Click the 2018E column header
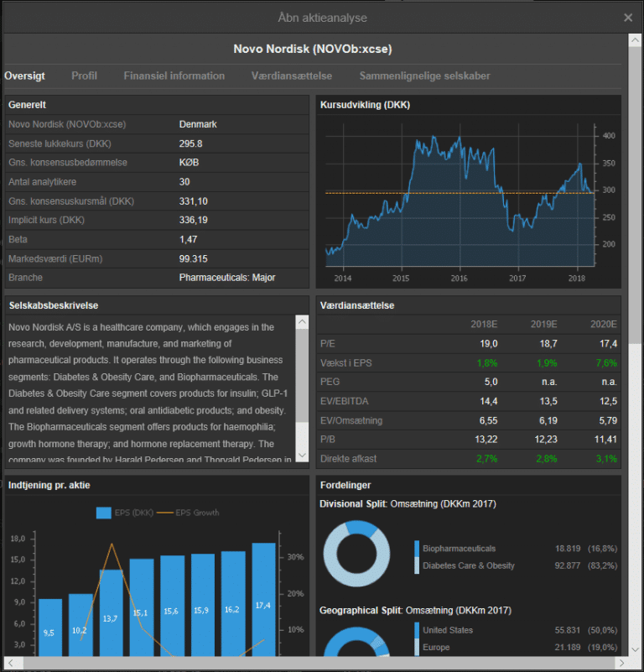644x672 pixels. (484, 324)
